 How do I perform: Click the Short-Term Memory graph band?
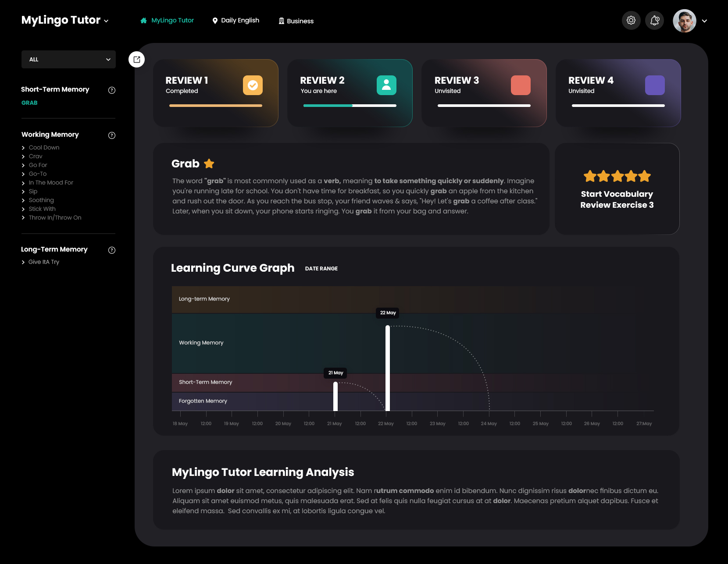(x=413, y=383)
